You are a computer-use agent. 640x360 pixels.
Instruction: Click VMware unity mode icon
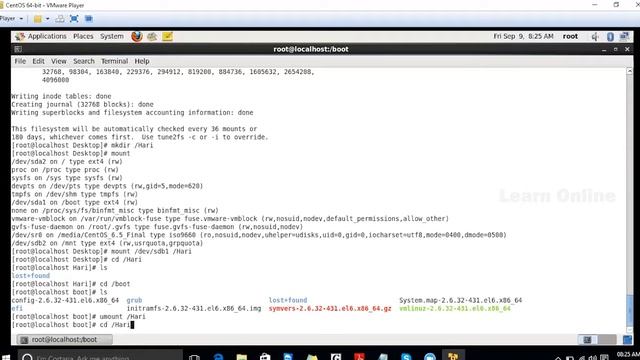(x=89, y=19)
